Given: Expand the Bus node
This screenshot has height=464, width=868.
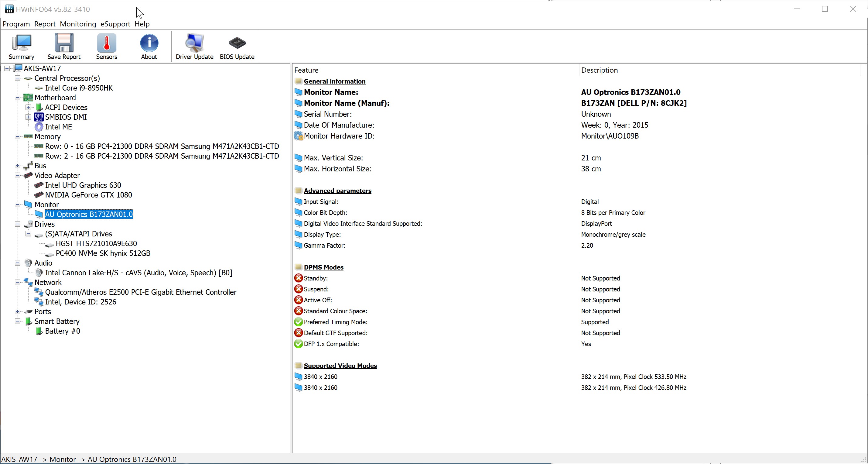Looking at the screenshot, I should (18, 166).
